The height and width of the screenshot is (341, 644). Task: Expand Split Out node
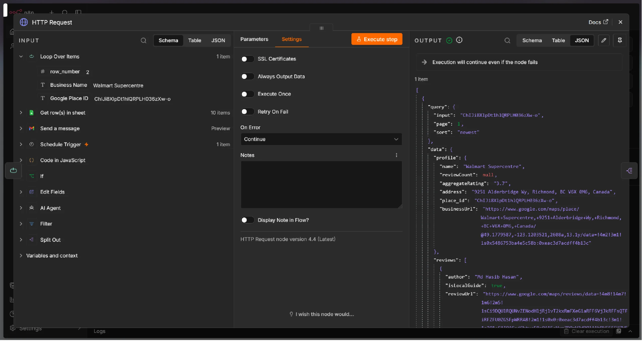(21, 240)
